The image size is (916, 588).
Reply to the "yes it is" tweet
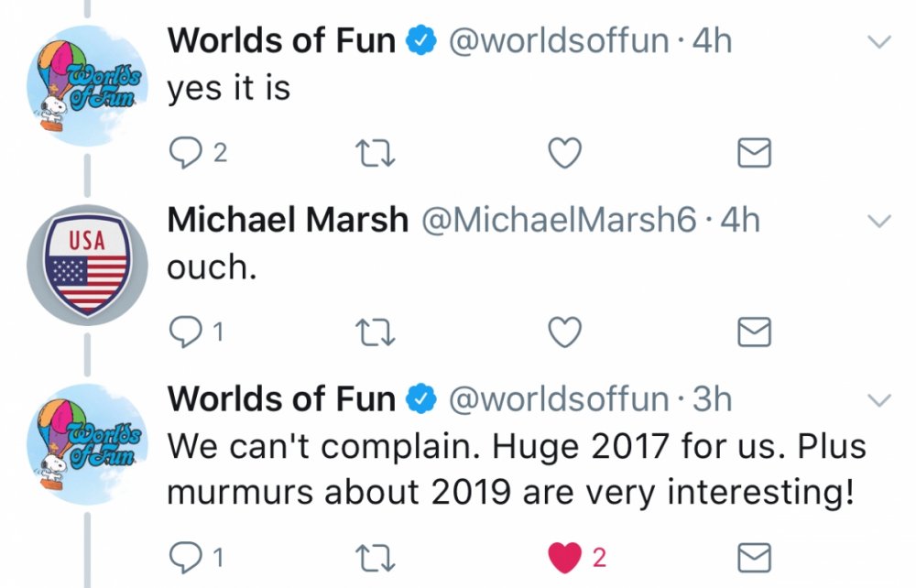(x=185, y=154)
